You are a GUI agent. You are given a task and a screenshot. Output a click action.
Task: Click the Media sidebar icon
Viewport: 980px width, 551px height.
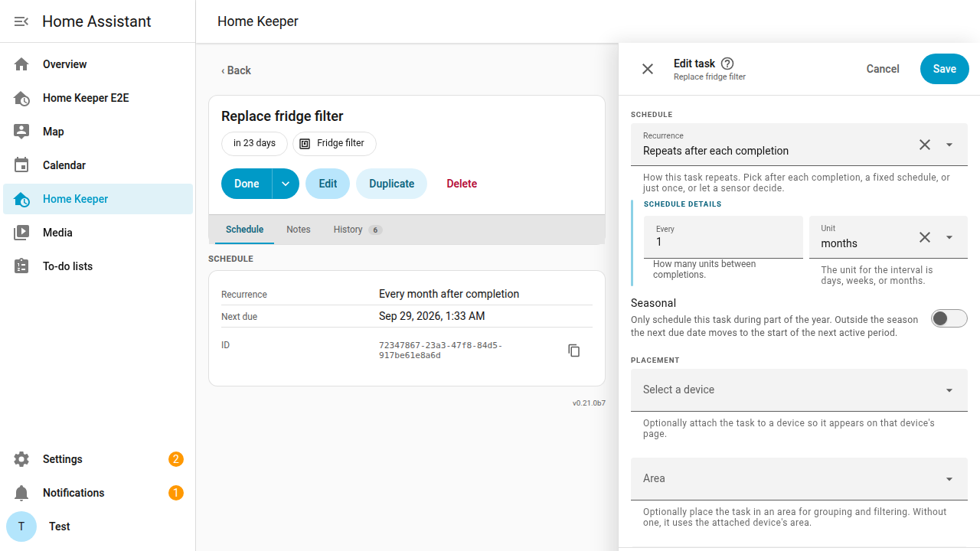coord(21,233)
